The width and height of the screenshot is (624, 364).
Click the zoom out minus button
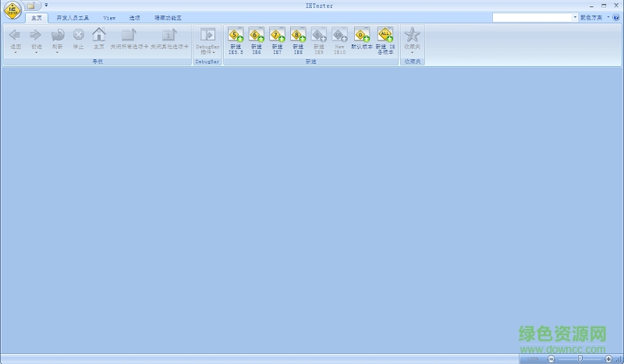551,359
